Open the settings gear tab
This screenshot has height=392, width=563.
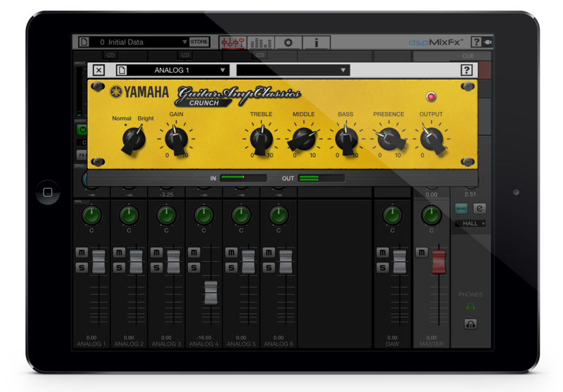pos(289,43)
